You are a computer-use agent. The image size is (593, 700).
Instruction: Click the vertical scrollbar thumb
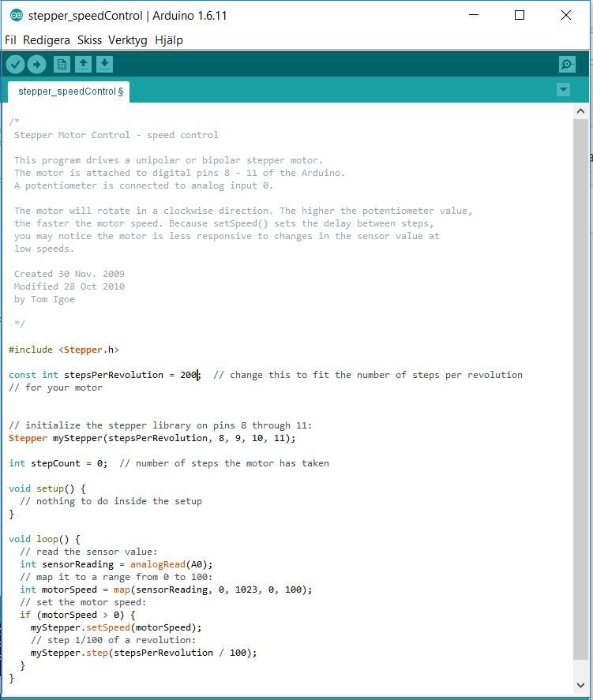[x=580, y=389]
